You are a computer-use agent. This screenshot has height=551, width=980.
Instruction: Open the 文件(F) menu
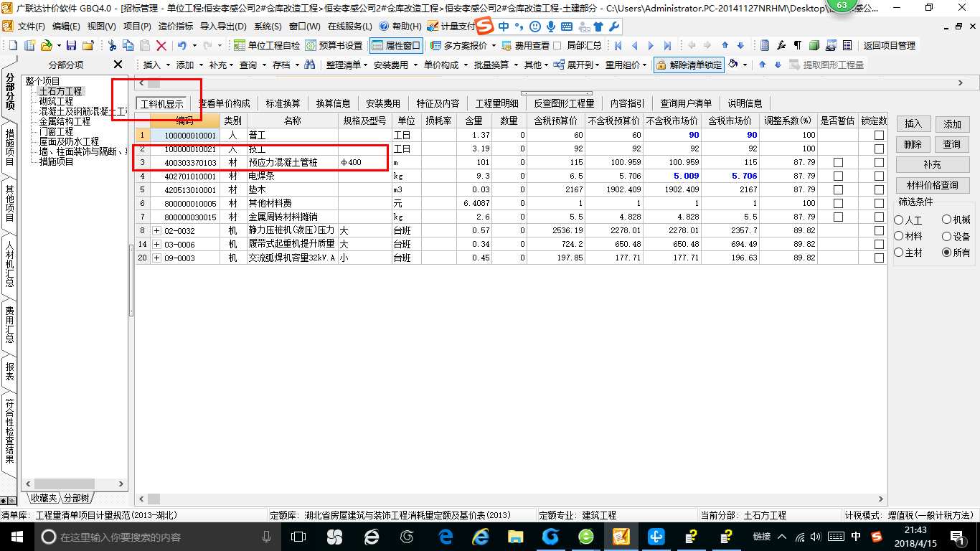30,27
